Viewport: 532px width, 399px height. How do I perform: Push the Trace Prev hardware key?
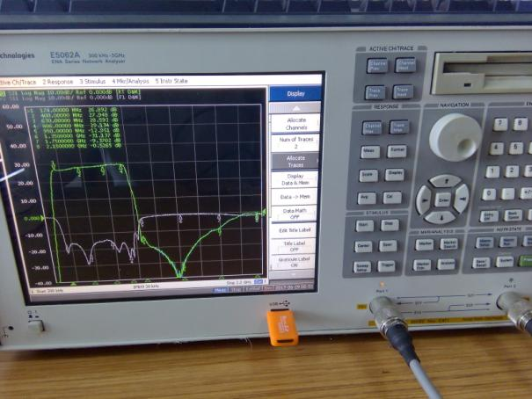click(x=375, y=92)
